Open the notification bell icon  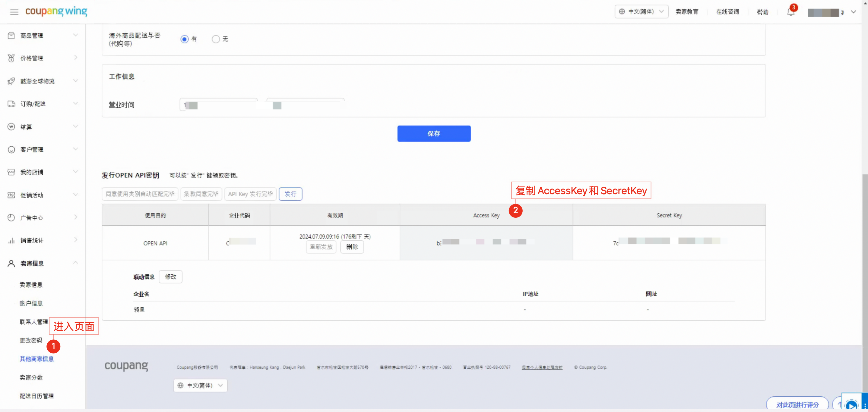[x=790, y=12]
